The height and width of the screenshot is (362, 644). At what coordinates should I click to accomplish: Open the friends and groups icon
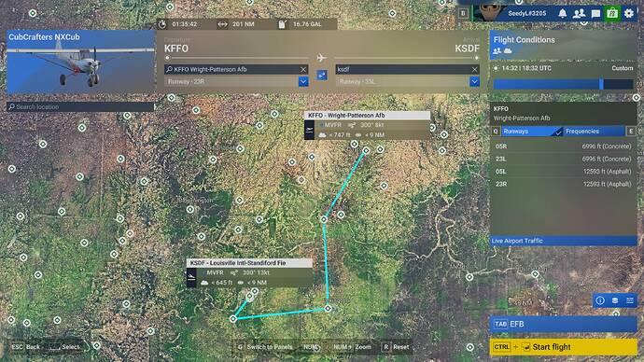[x=579, y=14]
